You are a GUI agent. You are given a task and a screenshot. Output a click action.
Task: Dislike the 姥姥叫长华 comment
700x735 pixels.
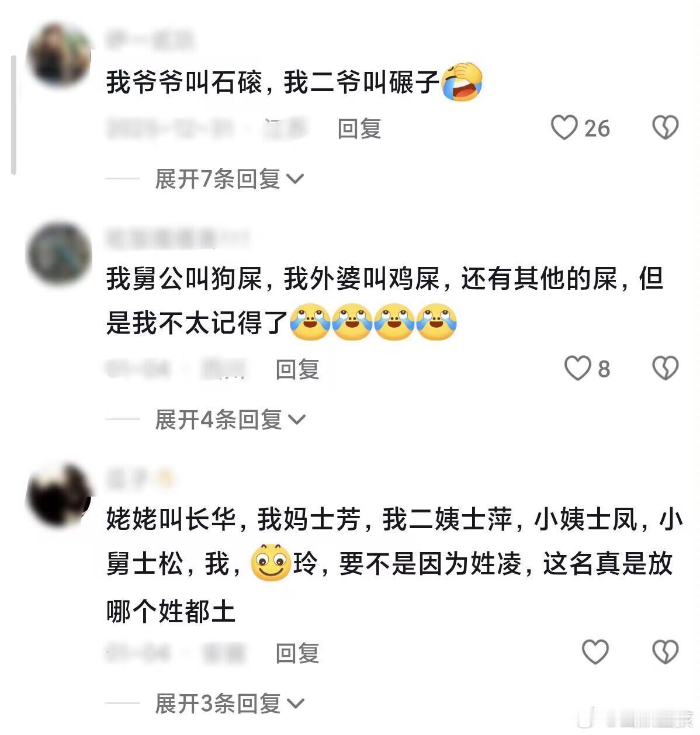coord(665,651)
